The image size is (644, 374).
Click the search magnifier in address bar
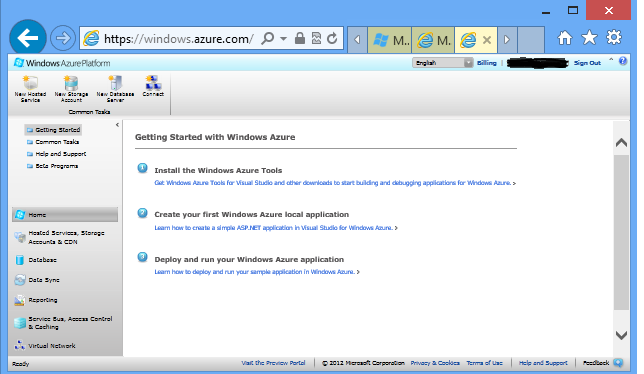(x=267, y=39)
